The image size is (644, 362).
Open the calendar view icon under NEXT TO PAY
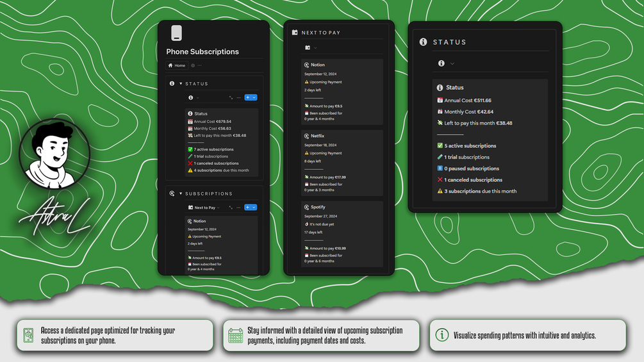[x=308, y=47]
